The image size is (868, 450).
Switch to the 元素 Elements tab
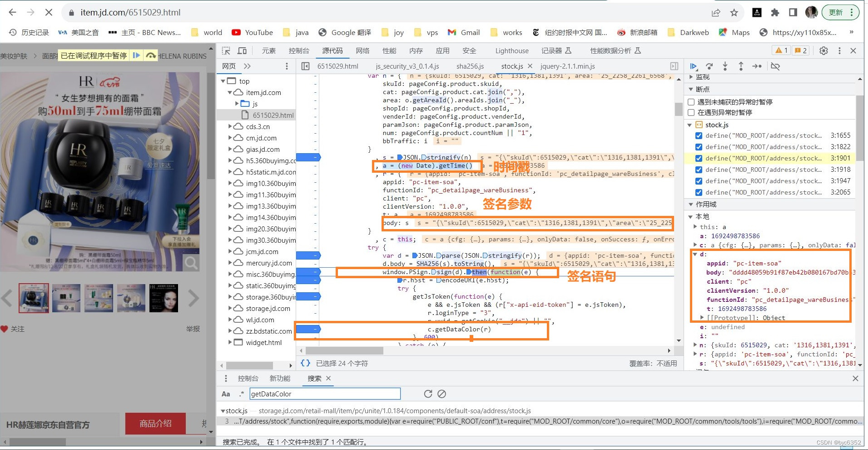tap(269, 51)
